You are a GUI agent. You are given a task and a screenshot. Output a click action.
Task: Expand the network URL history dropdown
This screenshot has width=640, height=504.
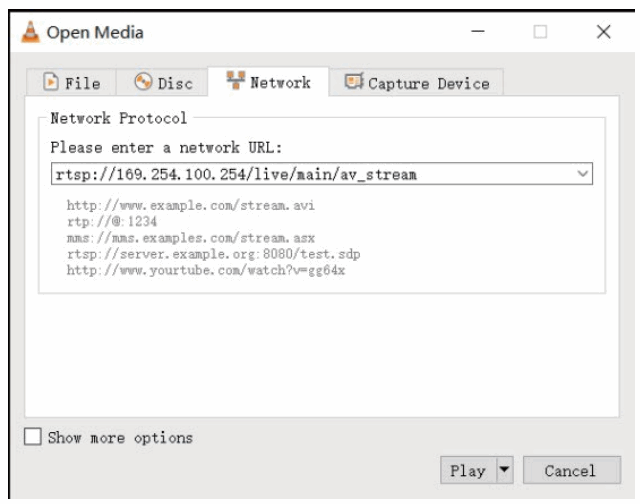coord(584,176)
